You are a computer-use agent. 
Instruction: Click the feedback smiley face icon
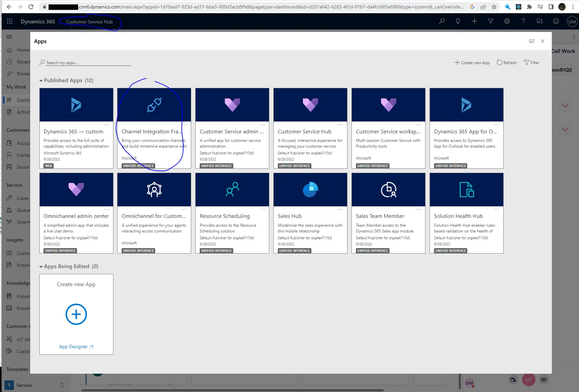point(556,21)
